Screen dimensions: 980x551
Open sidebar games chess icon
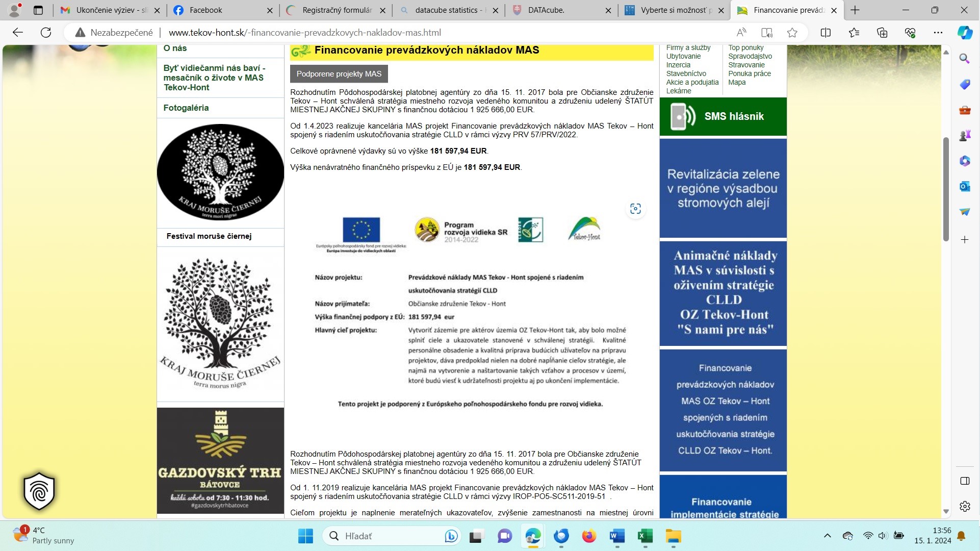[x=965, y=135]
